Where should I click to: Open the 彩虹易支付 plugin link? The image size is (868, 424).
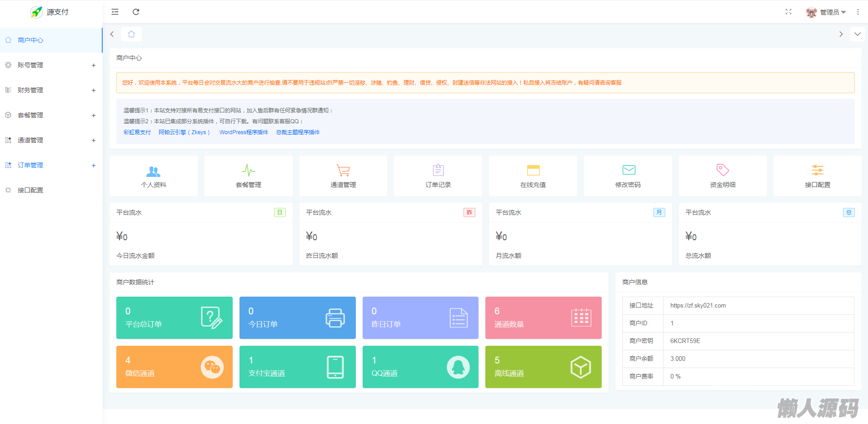(x=137, y=132)
